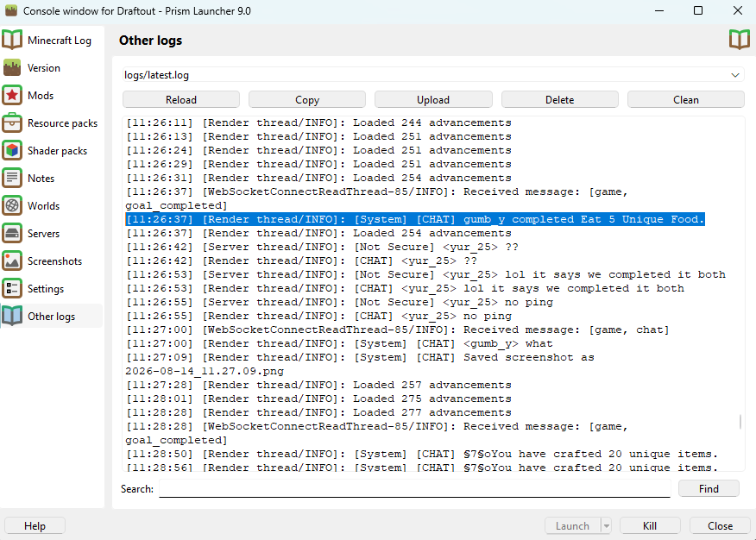Switch to the Notes page
This screenshot has height=540, width=756.
[52, 179]
